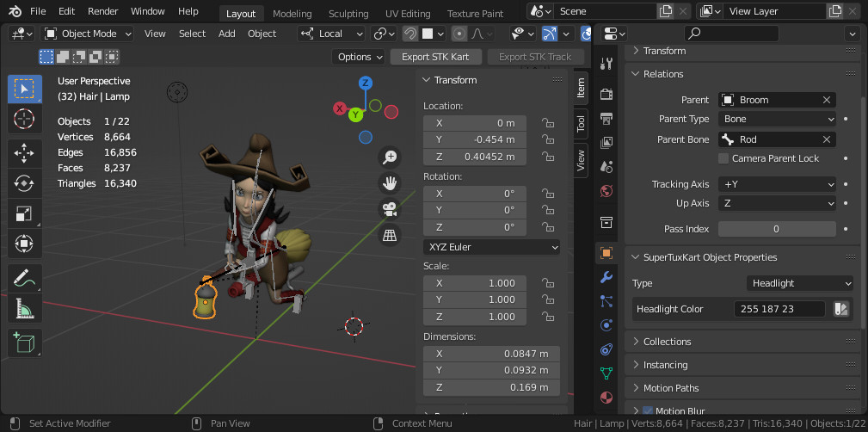
Task: Select the Transform tool
Action: point(25,244)
